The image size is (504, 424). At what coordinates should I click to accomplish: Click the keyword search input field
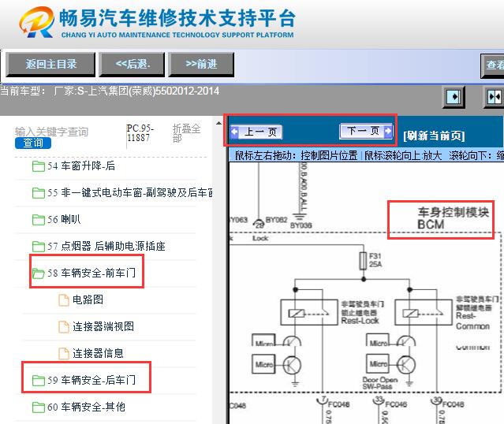click(51, 132)
